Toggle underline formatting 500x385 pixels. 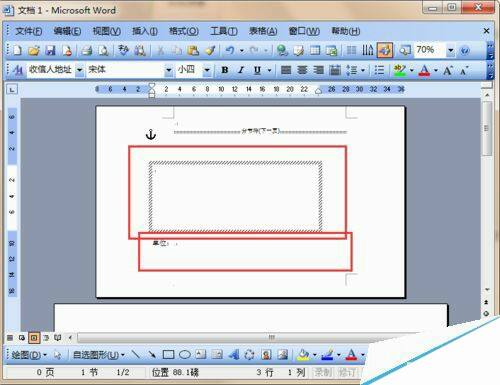tap(257, 70)
